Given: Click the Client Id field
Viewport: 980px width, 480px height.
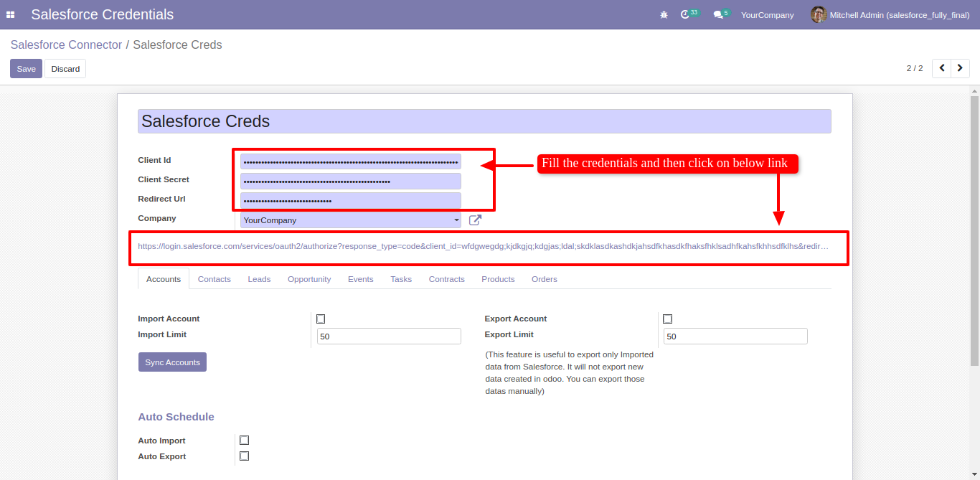Looking at the screenshot, I should 351,162.
